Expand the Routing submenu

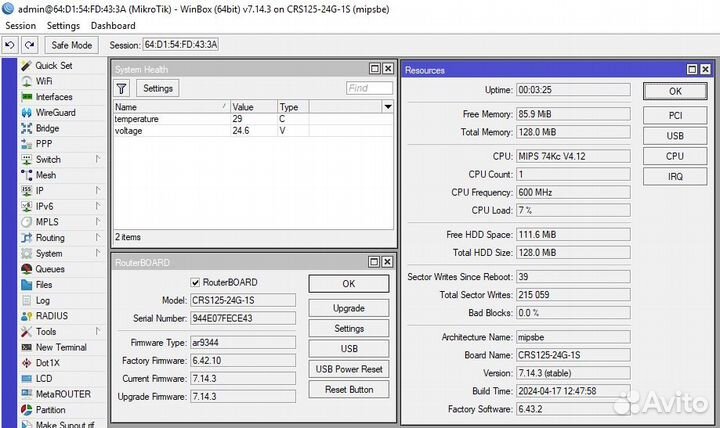tap(98, 237)
